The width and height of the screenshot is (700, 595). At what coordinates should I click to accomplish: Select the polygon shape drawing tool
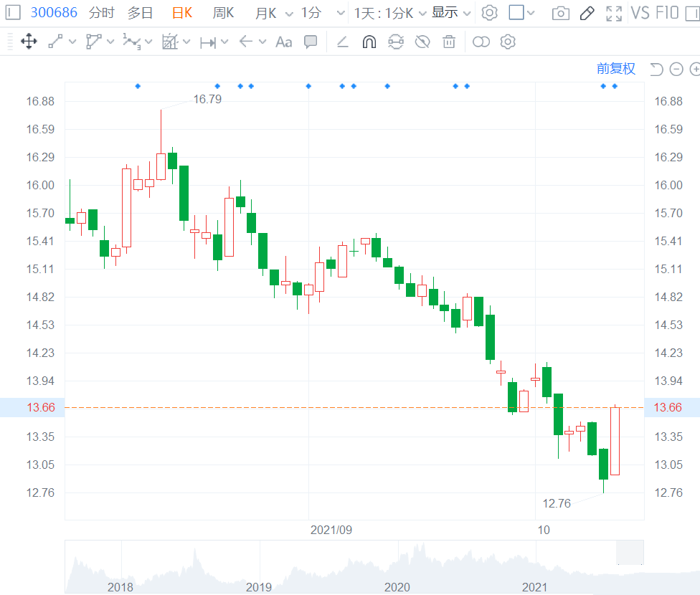point(93,42)
